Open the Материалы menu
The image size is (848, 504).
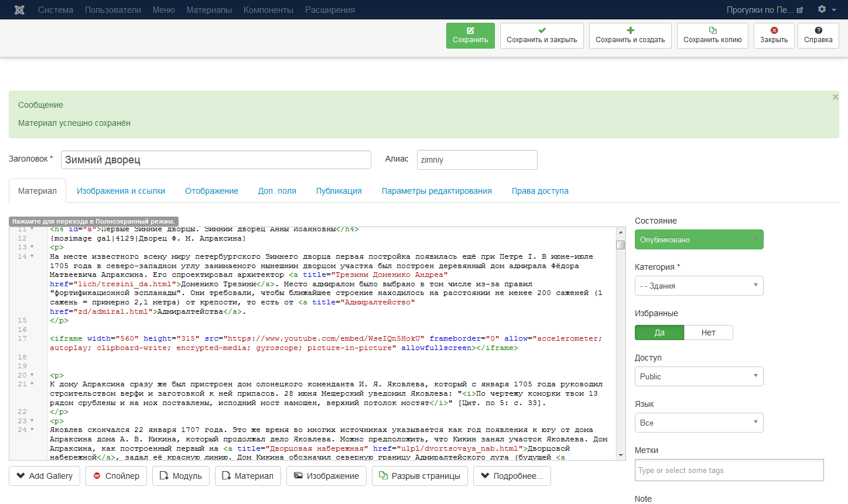click(x=209, y=10)
